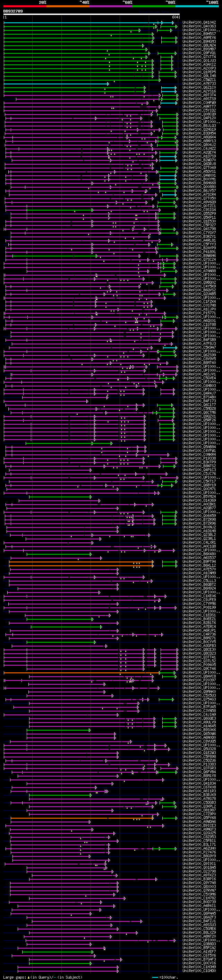Click hit label UniRef100_A7SCR4
This screenshot has height=980, width=222.
[x=199, y=194]
